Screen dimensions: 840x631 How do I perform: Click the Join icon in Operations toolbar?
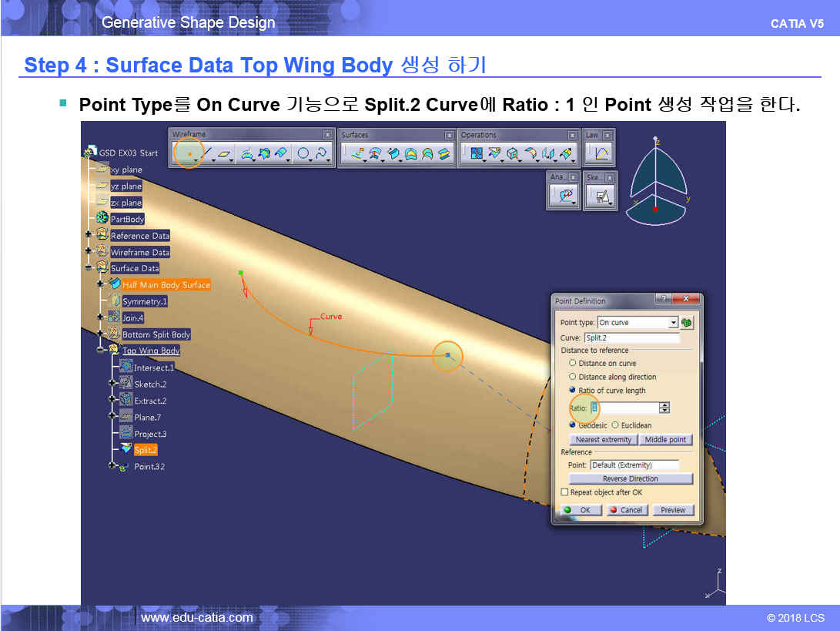(x=476, y=154)
